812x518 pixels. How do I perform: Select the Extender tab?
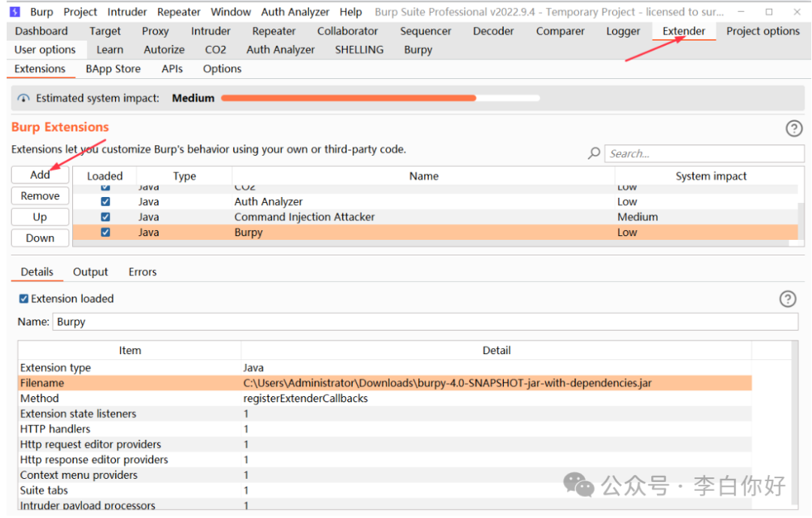pyautogui.click(x=683, y=31)
